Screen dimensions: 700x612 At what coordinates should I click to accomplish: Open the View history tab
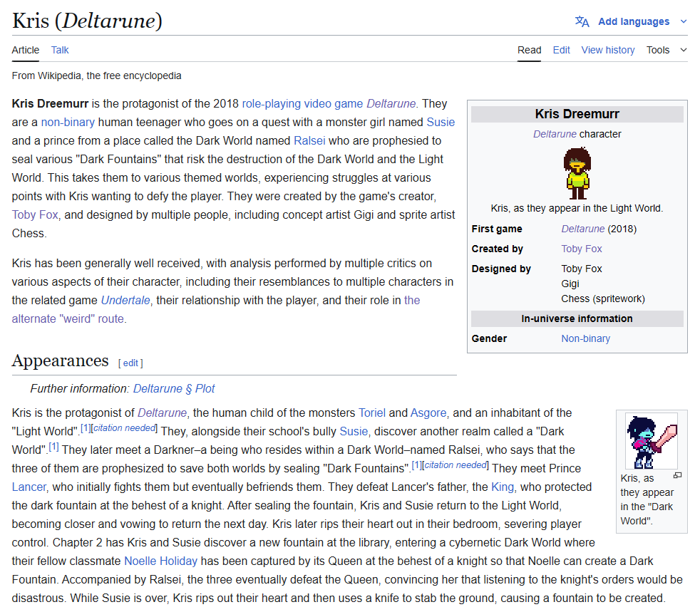click(x=607, y=50)
